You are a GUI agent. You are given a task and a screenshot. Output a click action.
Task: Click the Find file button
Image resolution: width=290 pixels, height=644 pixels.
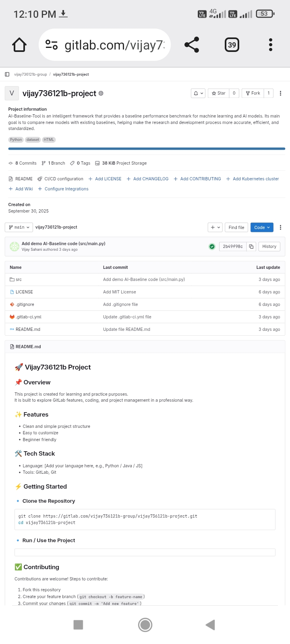pos(236,227)
